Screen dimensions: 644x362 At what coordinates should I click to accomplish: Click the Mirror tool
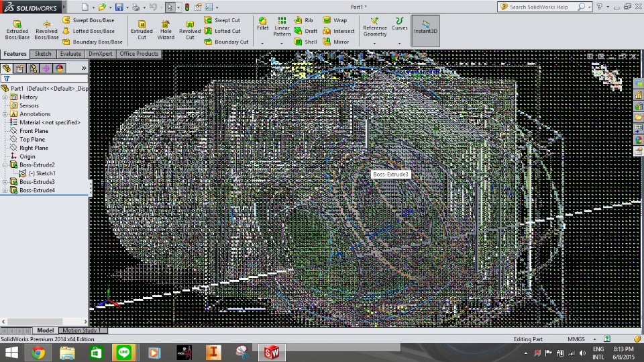click(x=336, y=42)
